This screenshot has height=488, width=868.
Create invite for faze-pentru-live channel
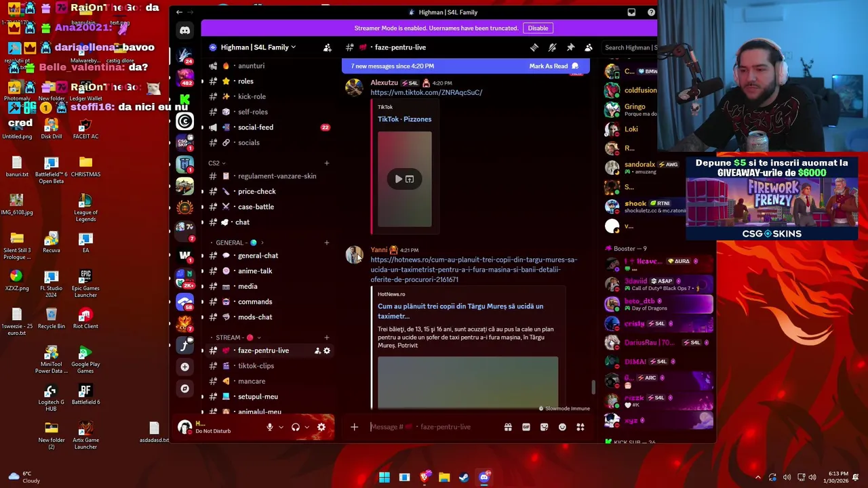[317, 350]
